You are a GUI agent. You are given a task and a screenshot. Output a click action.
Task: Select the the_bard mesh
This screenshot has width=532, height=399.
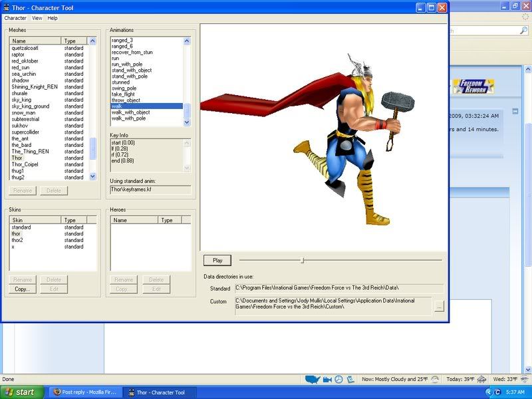point(21,145)
